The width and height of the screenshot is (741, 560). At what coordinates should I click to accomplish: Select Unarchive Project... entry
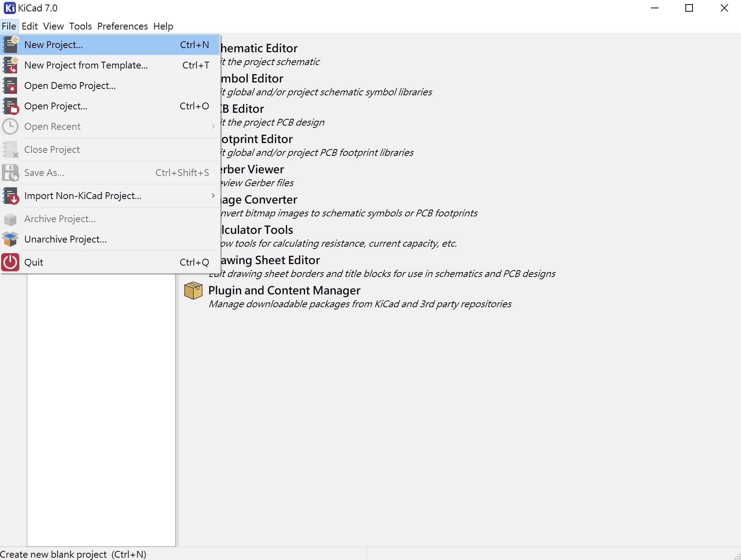coord(110,239)
